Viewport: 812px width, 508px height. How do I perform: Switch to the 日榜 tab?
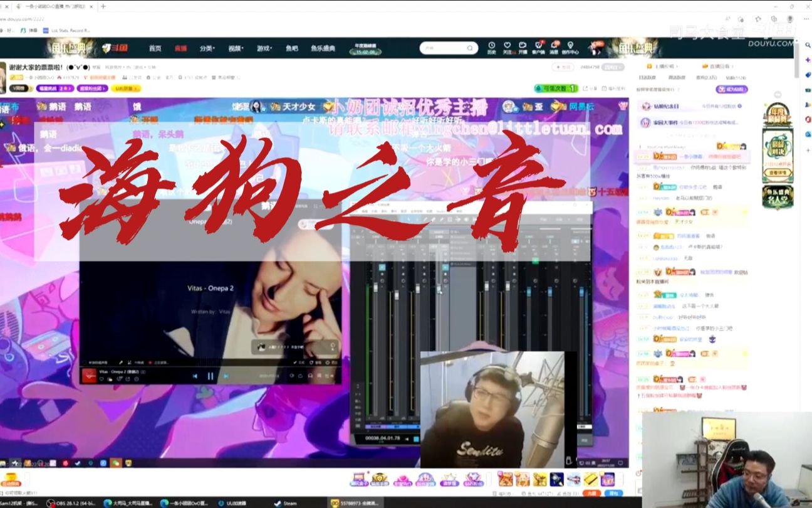coord(646,78)
